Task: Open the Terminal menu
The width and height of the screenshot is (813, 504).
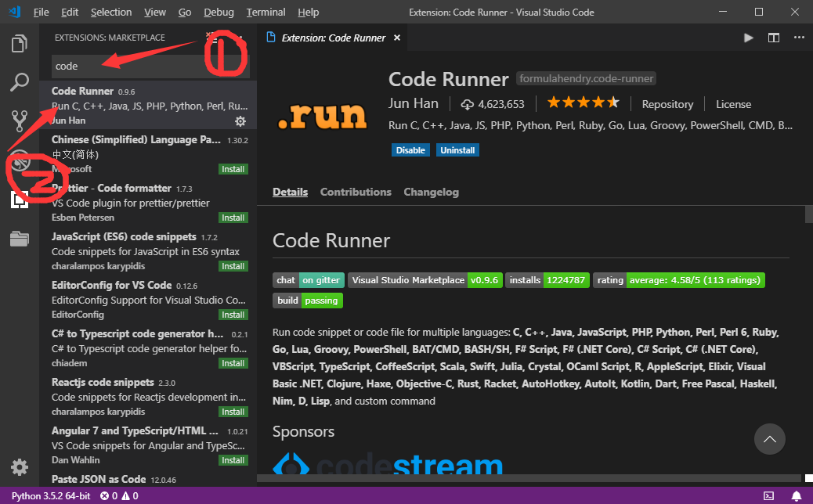Action: (x=266, y=13)
